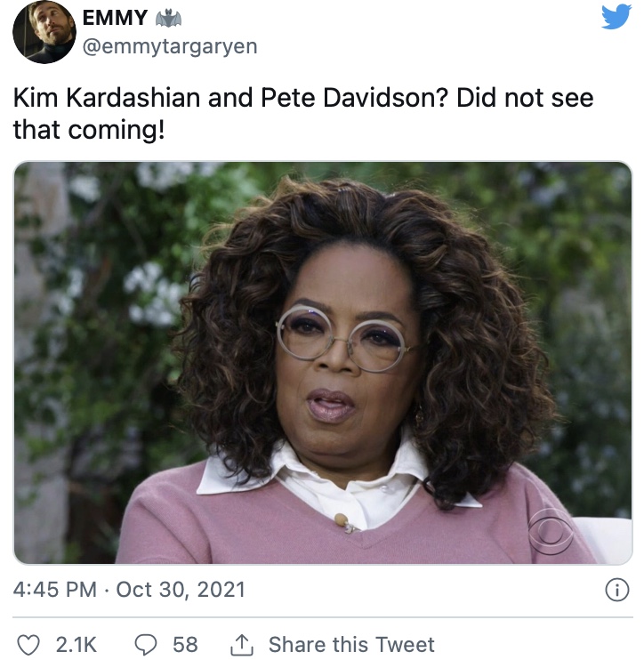
Task: Like the tweet with the heart icon
Action: (28, 645)
